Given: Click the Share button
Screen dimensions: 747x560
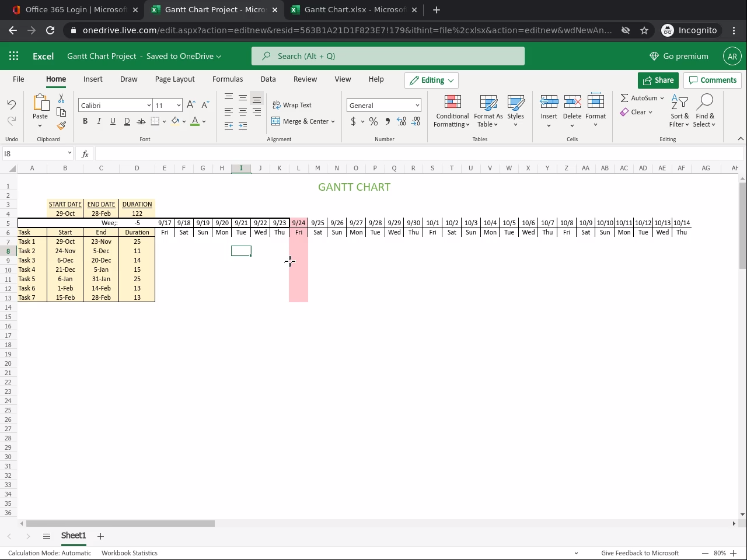Looking at the screenshot, I should click(658, 80).
